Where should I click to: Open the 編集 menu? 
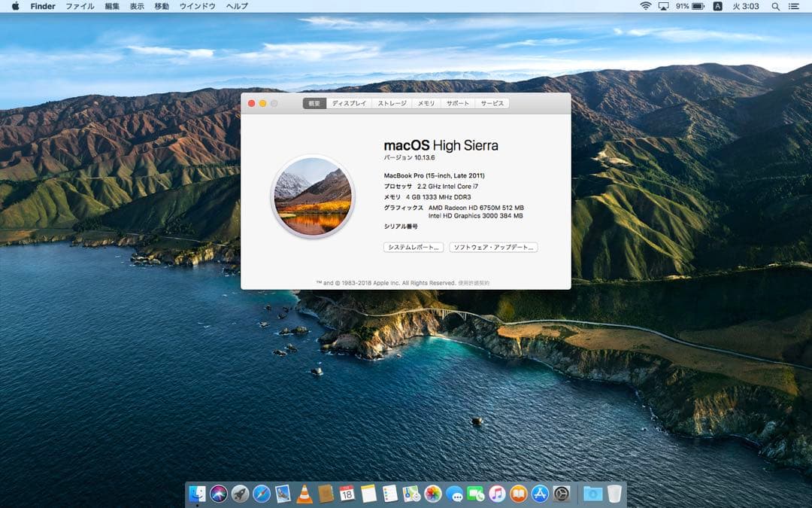[x=112, y=6]
